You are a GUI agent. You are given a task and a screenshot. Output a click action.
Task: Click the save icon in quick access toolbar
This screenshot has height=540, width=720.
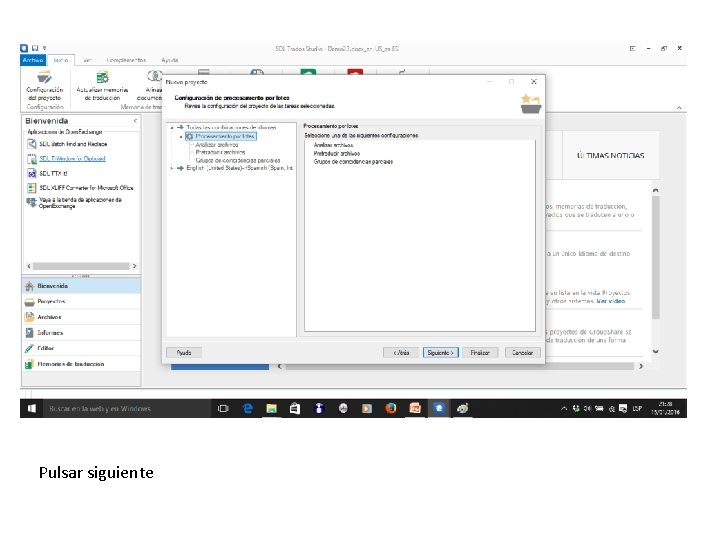(x=35, y=48)
